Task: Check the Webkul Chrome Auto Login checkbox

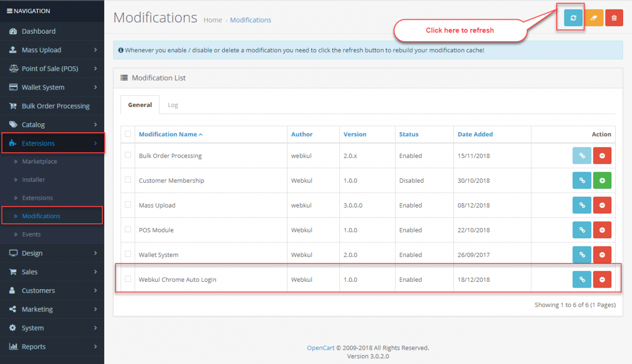Action: [128, 279]
